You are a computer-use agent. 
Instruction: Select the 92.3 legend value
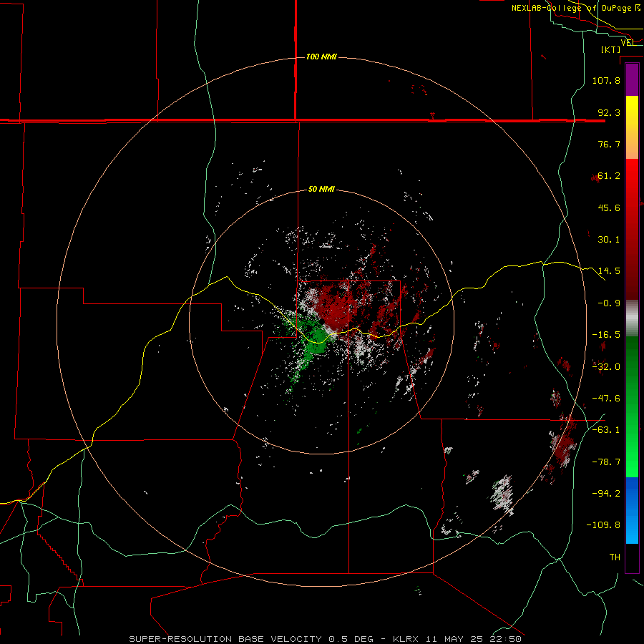609,112
